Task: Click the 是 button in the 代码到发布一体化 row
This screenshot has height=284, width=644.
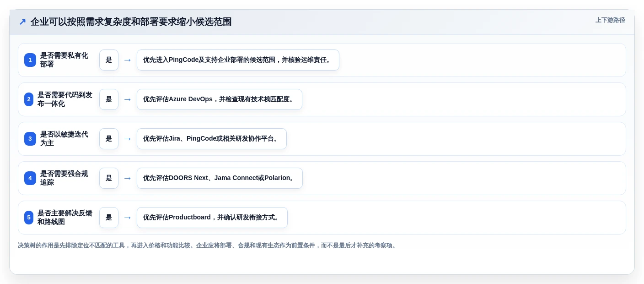Action: tap(109, 99)
